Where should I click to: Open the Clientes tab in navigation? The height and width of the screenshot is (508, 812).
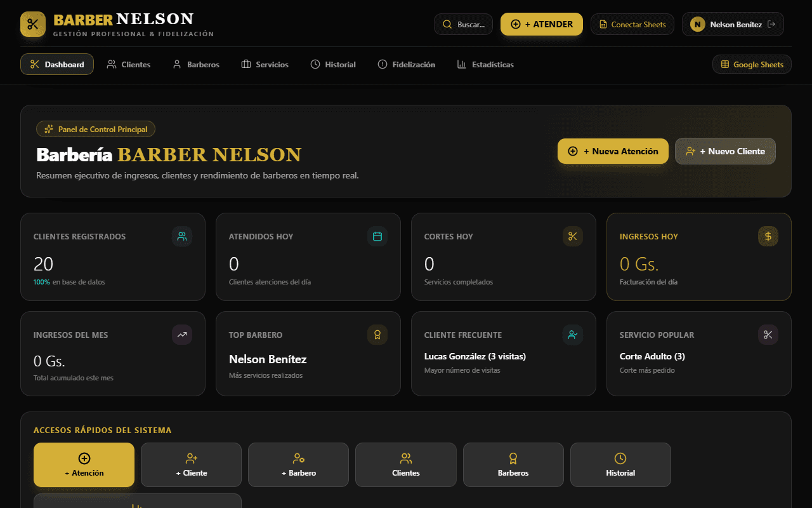129,64
